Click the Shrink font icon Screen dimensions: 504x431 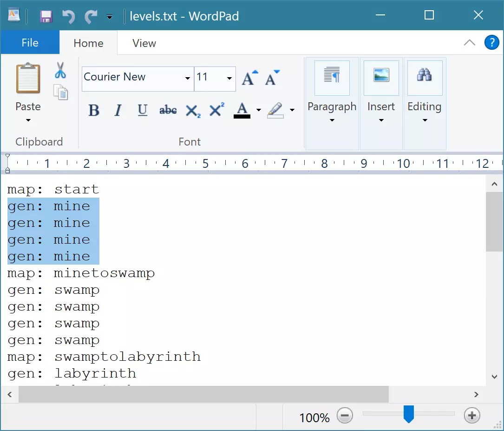pyautogui.click(x=272, y=78)
